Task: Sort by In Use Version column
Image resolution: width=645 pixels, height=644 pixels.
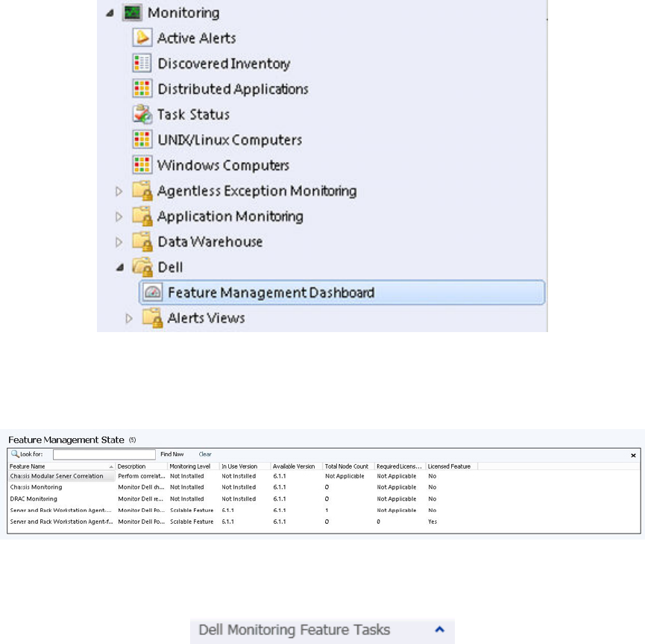Action: 245,466
